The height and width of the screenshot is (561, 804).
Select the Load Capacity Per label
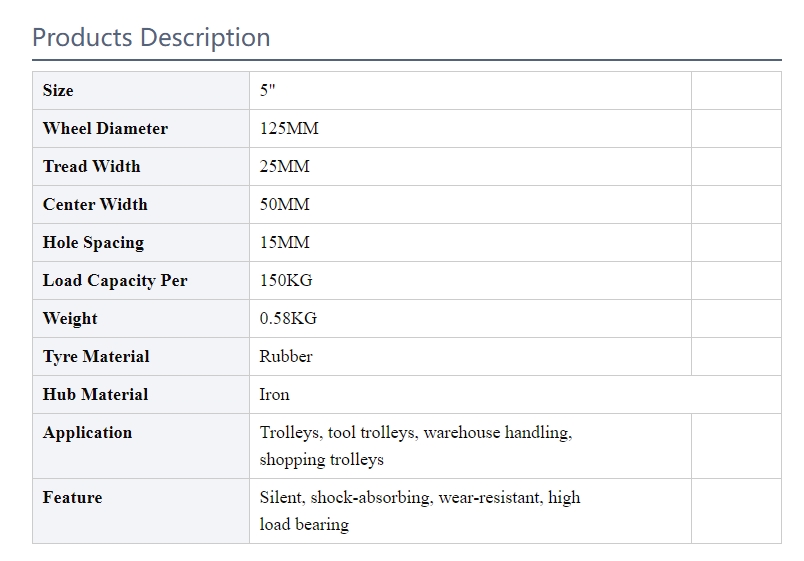(115, 280)
